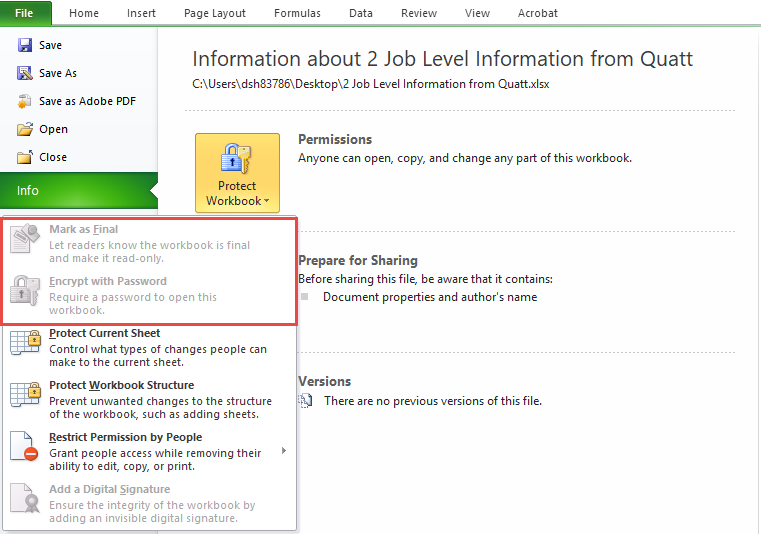This screenshot has height=534, width=761.
Task: Choose Open in the File sidebar
Action: (53, 129)
